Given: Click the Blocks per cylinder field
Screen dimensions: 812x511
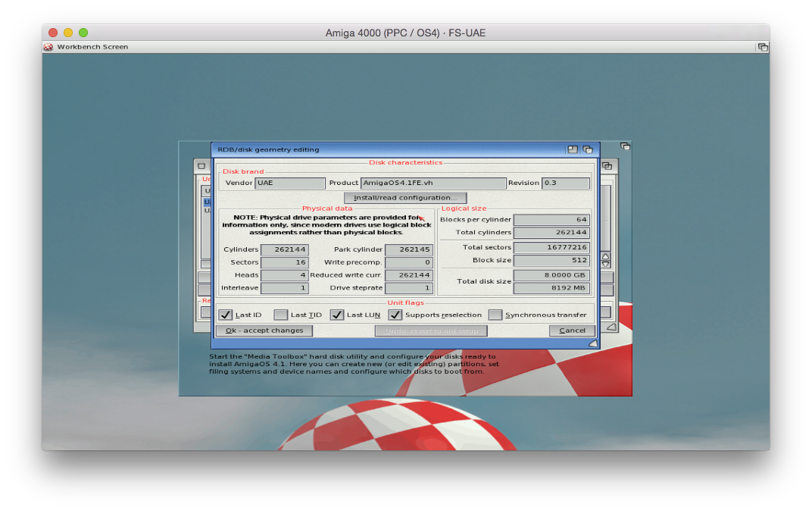Looking at the screenshot, I should tap(551, 220).
